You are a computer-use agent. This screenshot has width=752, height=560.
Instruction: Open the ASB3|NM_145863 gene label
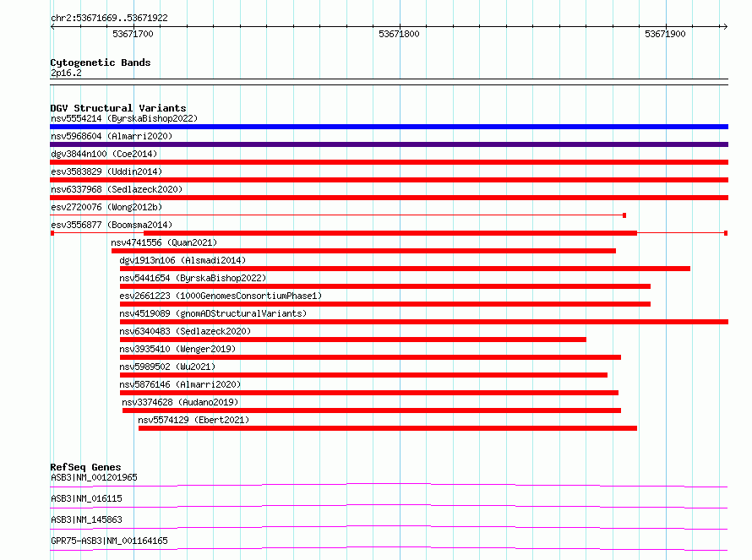[x=86, y=519]
